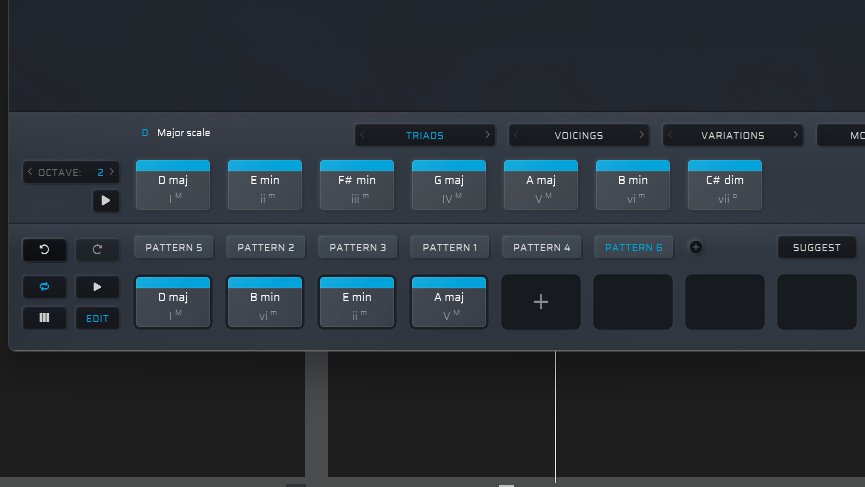This screenshot has height=487, width=865.
Task: Select A maj in the progression
Action: pos(448,302)
